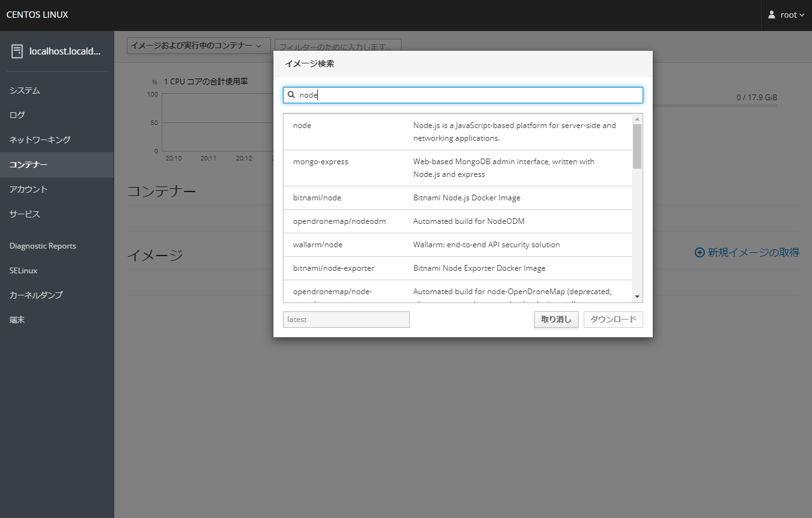This screenshot has width=812, height=518.
Task: Click the scrollbar up arrow in results
Action: click(x=638, y=119)
